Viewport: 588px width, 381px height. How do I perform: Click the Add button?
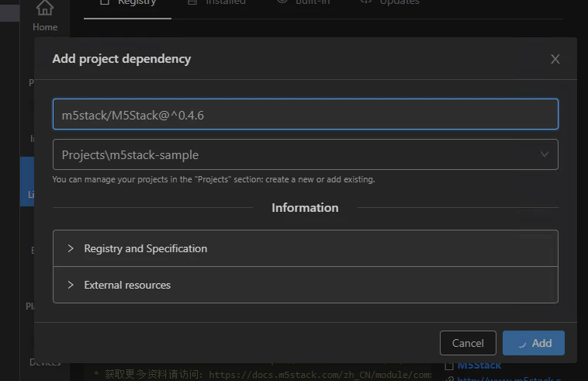point(533,343)
